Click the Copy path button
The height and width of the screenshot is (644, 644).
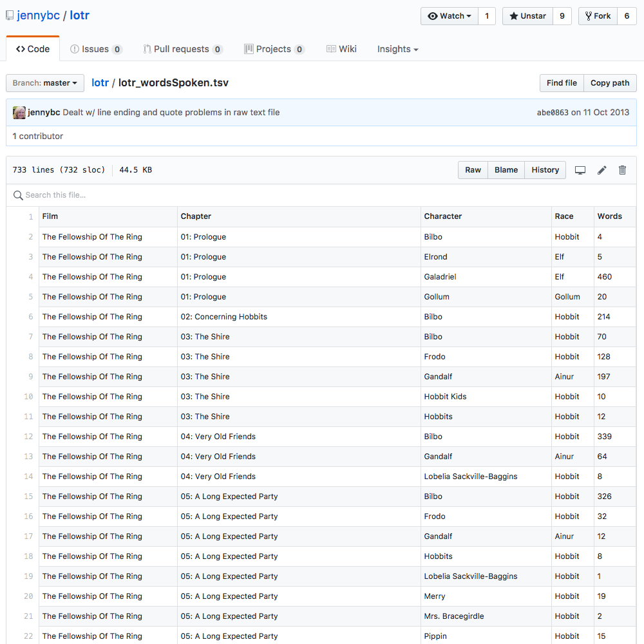point(609,83)
